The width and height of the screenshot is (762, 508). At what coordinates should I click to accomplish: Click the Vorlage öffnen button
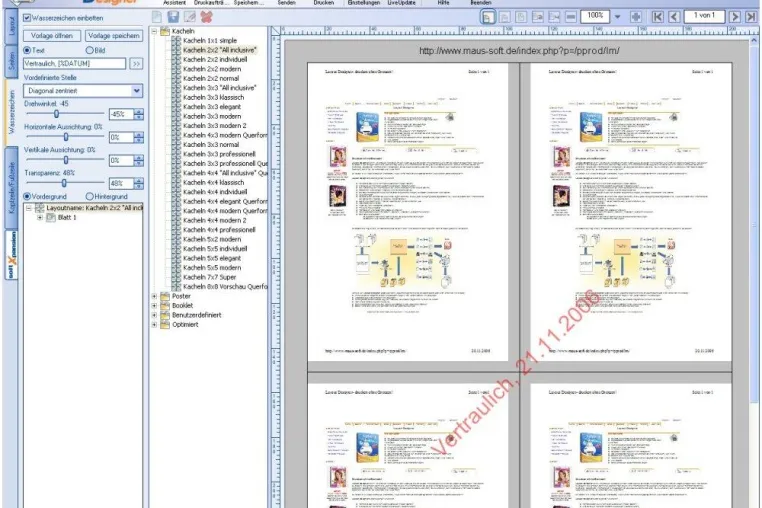tap(52, 35)
